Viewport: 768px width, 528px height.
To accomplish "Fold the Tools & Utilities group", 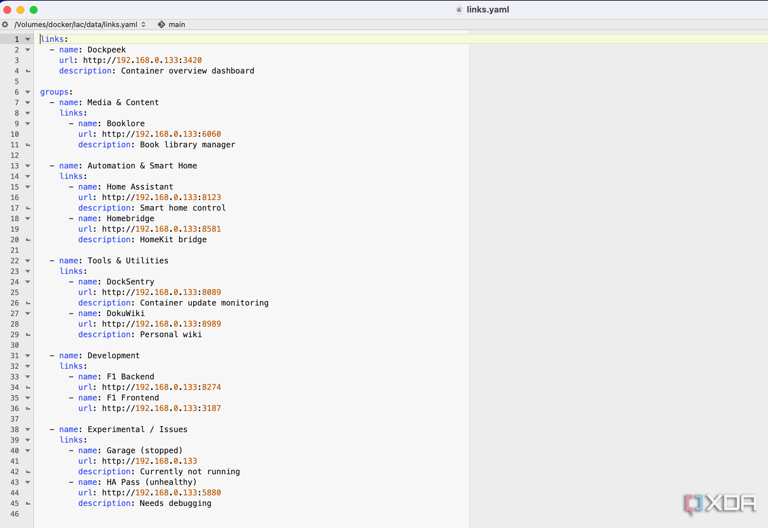I will click(x=28, y=261).
